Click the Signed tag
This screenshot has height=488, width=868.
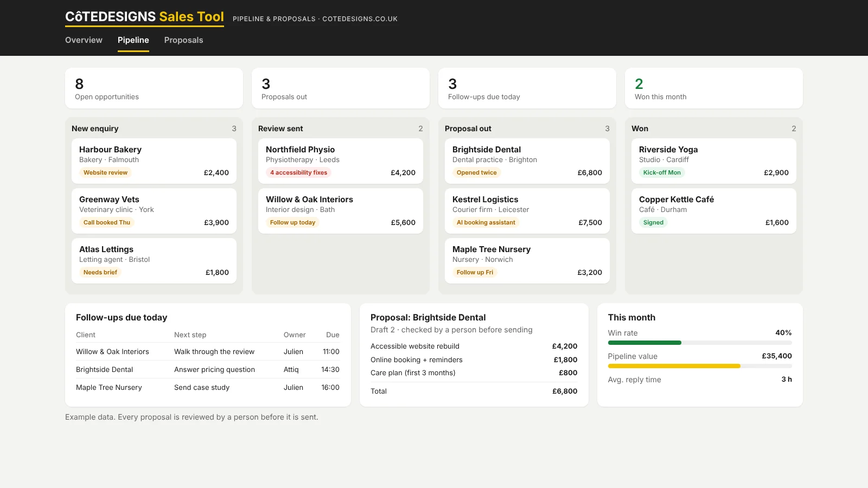pyautogui.click(x=653, y=222)
